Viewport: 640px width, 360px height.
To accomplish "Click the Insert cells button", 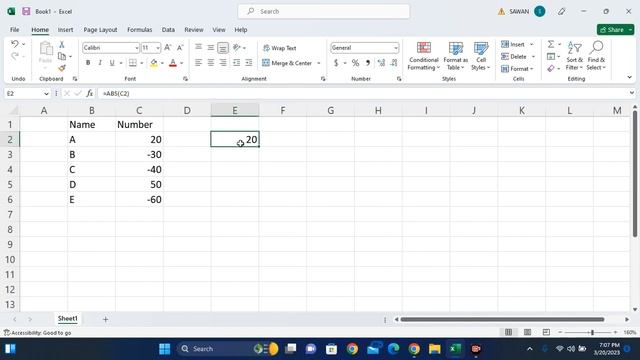I will [x=513, y=44].
